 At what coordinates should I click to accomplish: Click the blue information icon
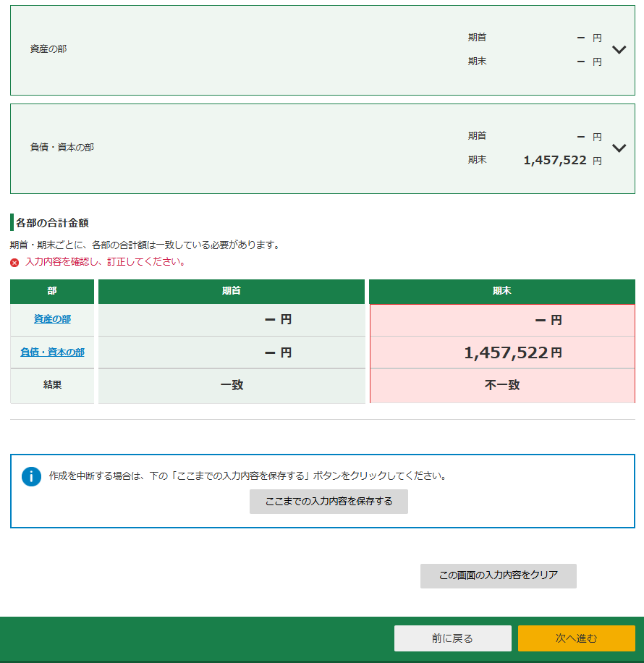point(31,476)
